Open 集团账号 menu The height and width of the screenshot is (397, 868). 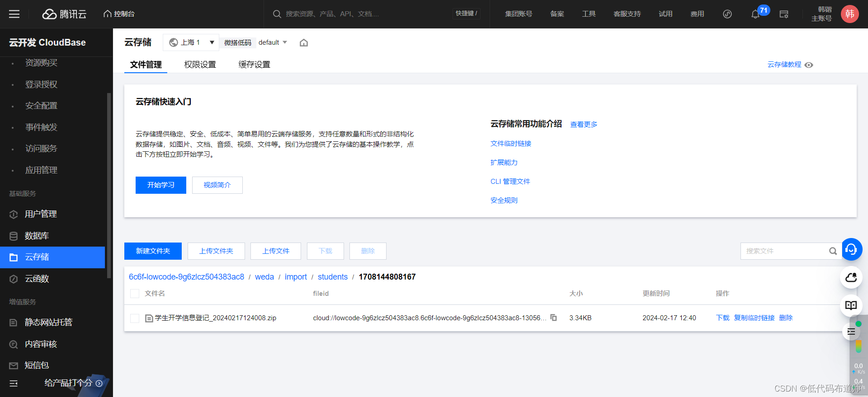pyautogui.click(x=519, y=14)
